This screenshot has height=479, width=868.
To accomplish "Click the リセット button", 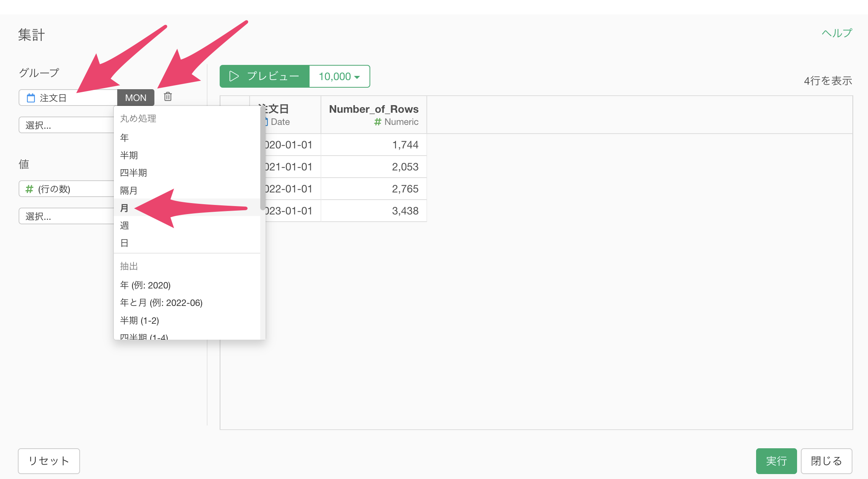I will 49,461.
